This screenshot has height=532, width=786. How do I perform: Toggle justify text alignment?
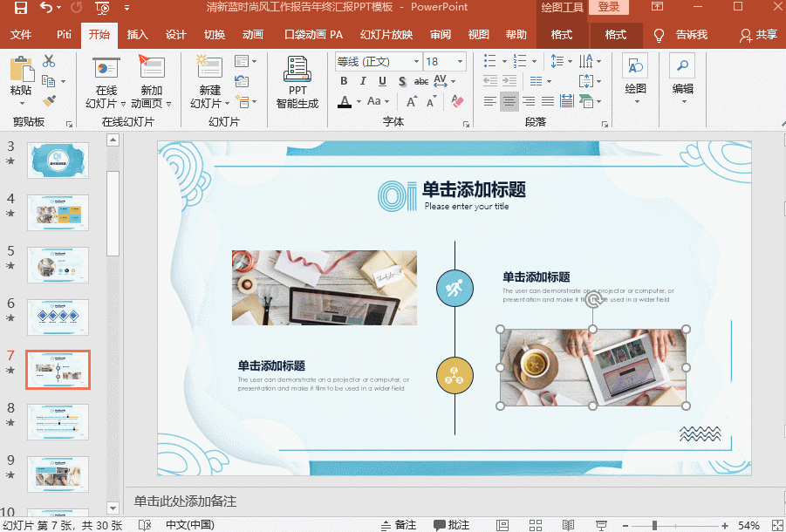(547, 102)
